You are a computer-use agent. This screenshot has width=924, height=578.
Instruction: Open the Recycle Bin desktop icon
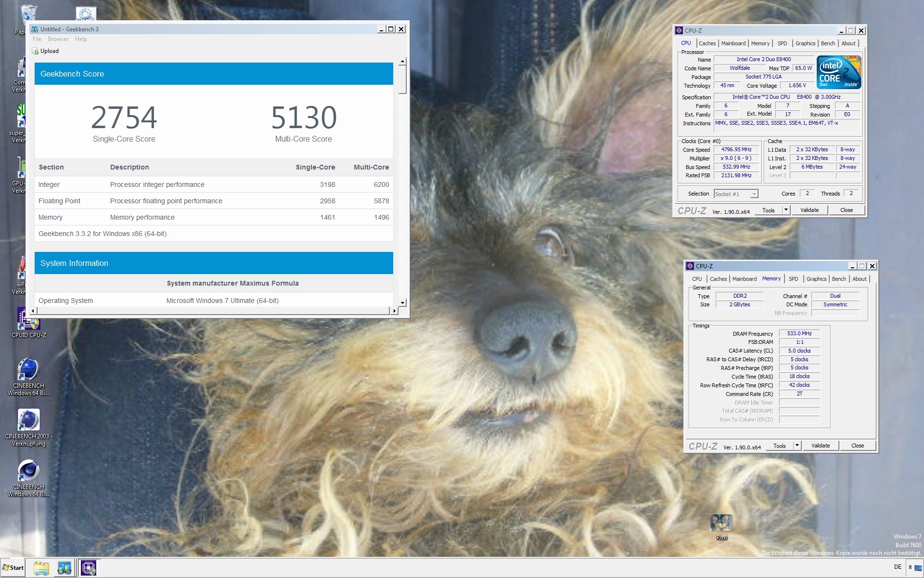[28, 14]
